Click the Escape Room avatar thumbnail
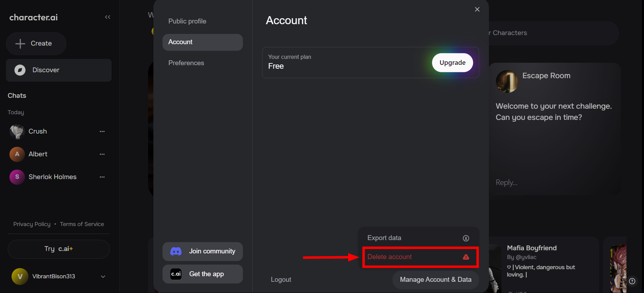The width and height of the screenshot is (644, 293). 507,81
